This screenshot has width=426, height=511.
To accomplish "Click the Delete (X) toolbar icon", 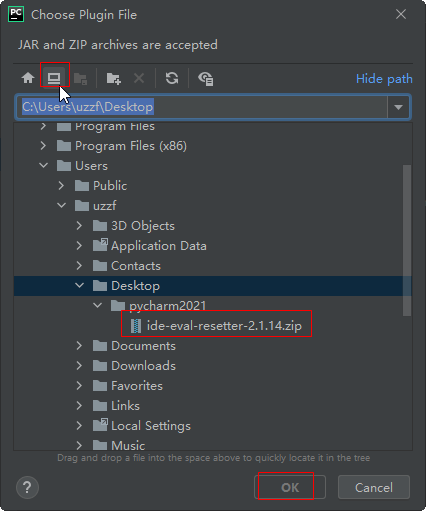I will (139, 79).
